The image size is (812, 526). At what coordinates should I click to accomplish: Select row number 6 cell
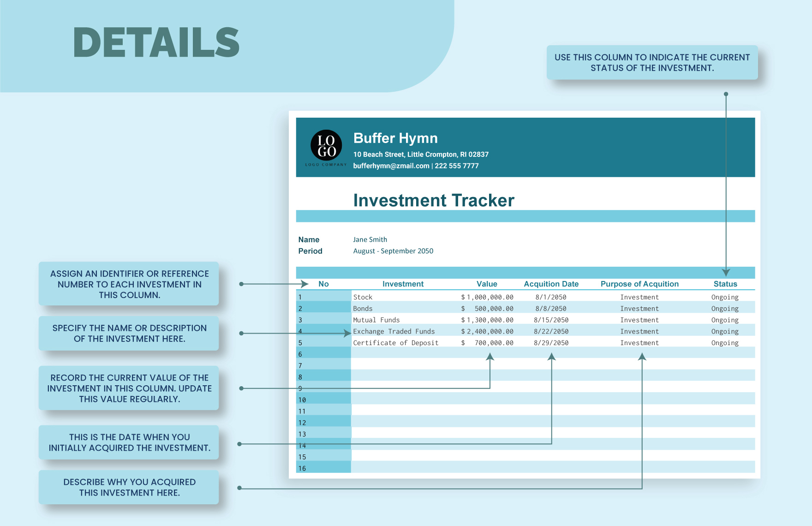[323, 354]
